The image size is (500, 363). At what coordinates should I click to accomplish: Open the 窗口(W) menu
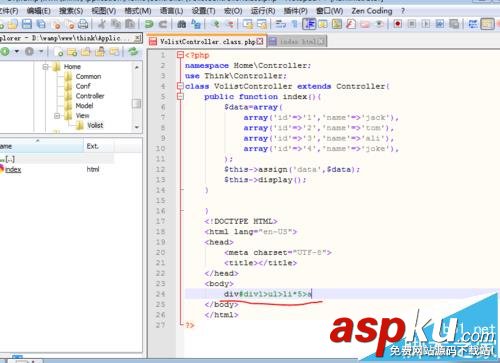click(329, 11)
